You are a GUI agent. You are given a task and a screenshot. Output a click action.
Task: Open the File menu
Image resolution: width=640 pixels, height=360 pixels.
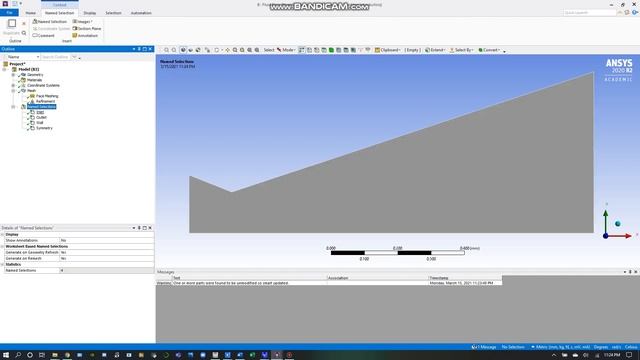[x=9, y=13]
